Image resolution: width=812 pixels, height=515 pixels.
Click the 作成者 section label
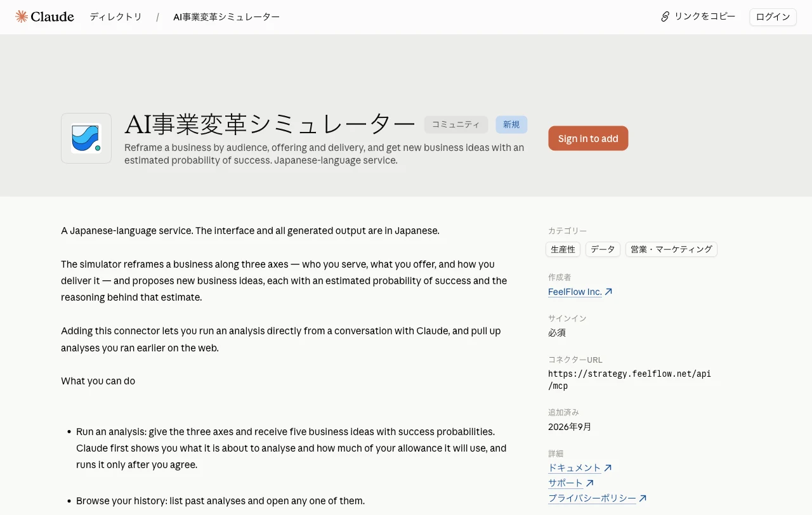[x=560, y=277]
